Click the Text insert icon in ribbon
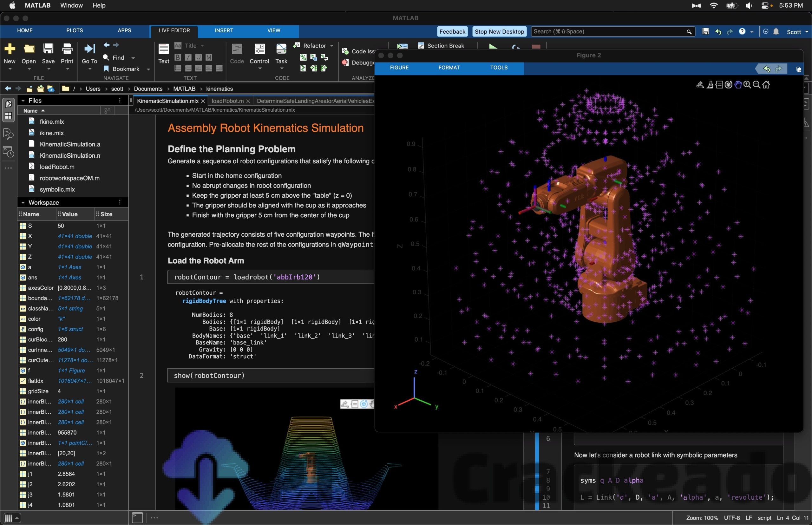 coord(164,49)
